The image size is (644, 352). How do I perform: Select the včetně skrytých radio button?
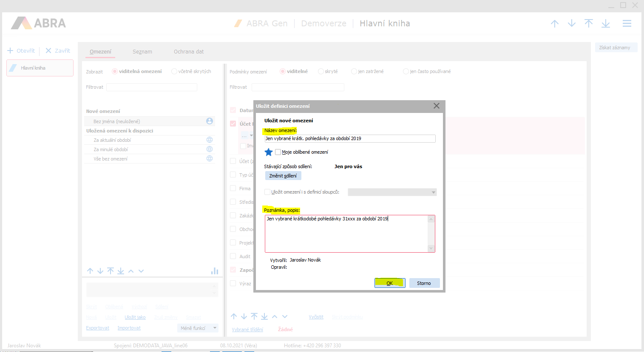point(174,71)
